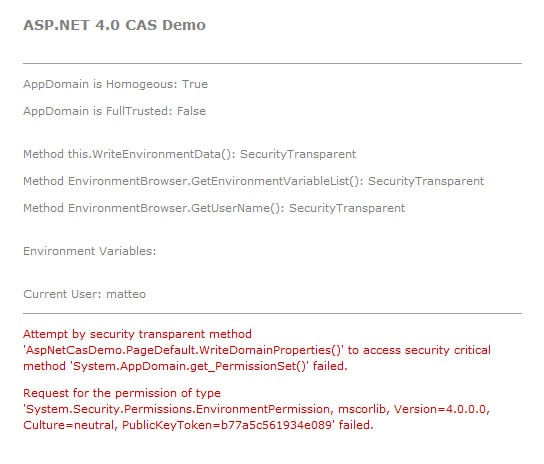This screenshot has height=464, width=544.
Task: Click the Current User: matteo text
Action: pos(85,294)
